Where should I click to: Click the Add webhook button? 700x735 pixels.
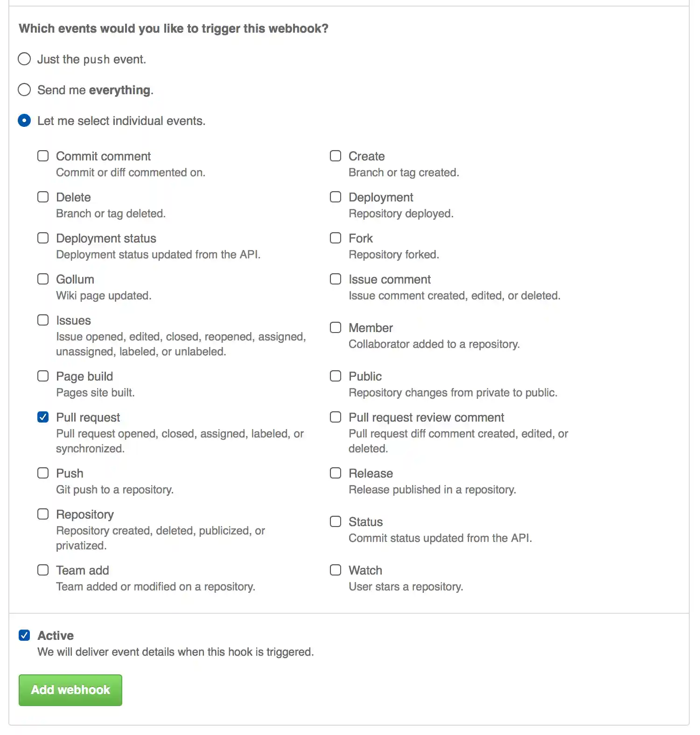(70, 690)
